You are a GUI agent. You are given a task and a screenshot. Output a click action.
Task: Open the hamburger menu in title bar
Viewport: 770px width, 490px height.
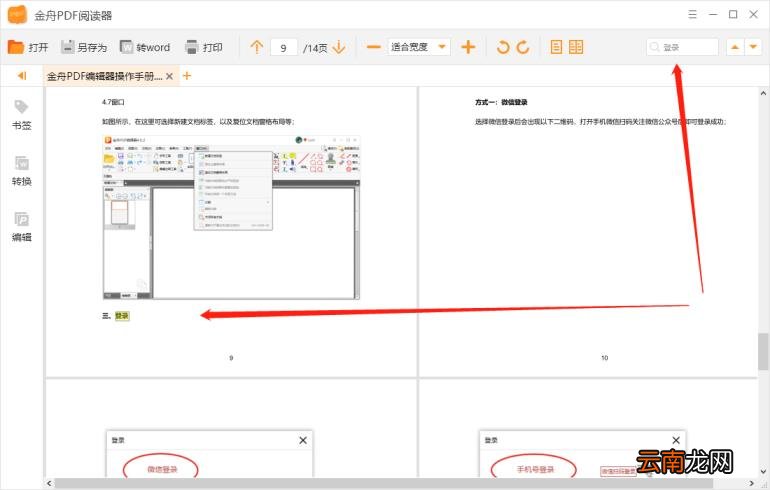click(x=692, y=14)
